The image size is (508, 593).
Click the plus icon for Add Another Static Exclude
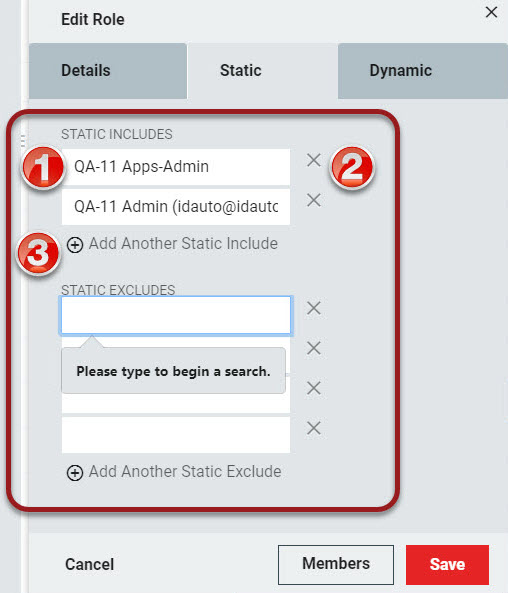click(x=75, y=473)
